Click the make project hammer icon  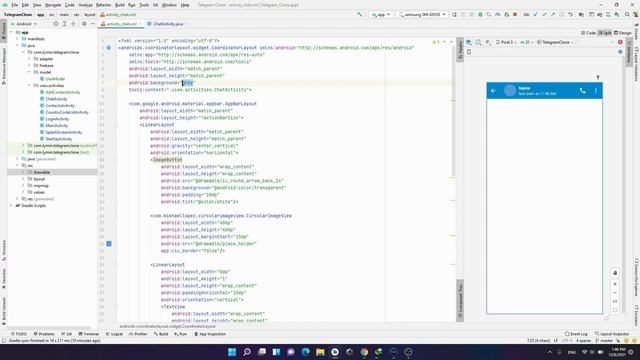pyautogui.click(x=360, y=14)
